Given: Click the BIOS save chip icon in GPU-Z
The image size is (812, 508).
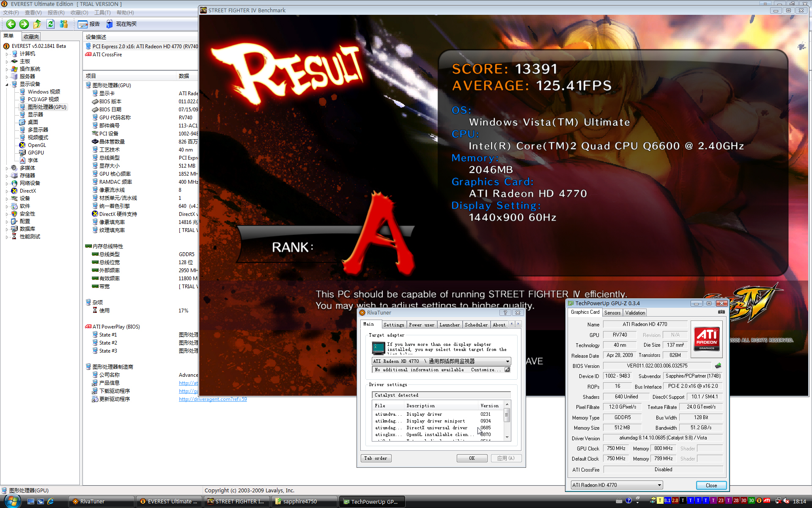Looking at the screenshot, I should (x=718, y=366).
